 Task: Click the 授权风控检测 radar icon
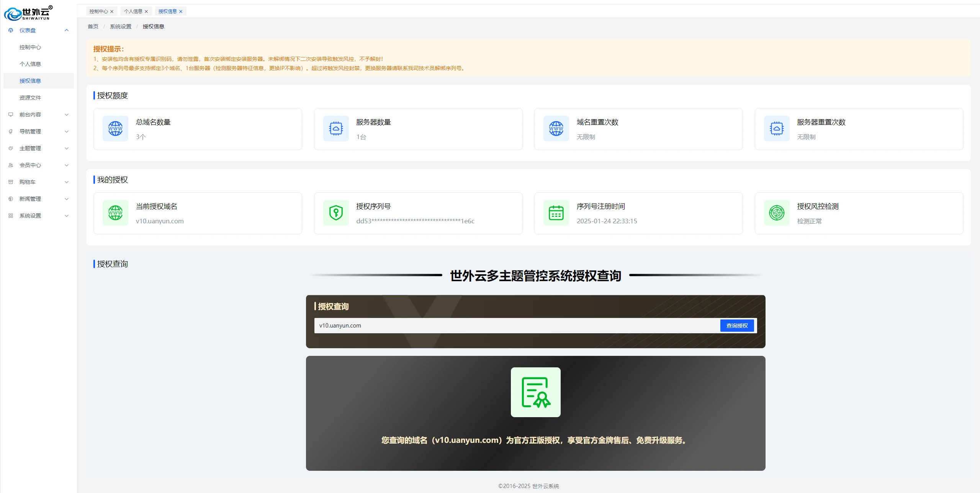(777, 213)
